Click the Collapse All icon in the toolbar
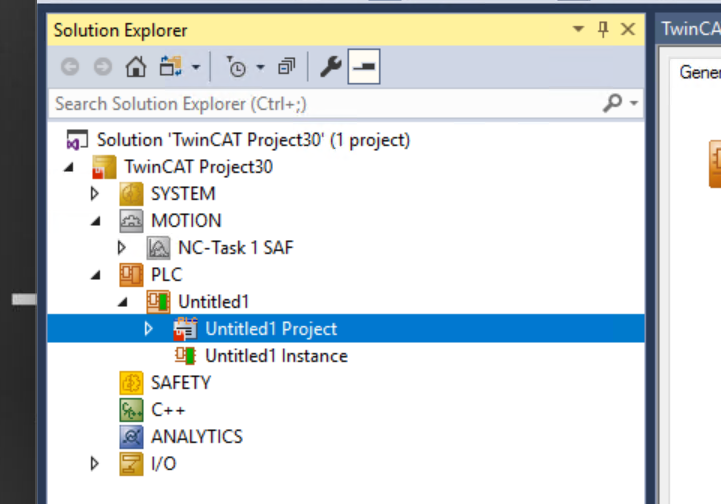 pos(286,67)
